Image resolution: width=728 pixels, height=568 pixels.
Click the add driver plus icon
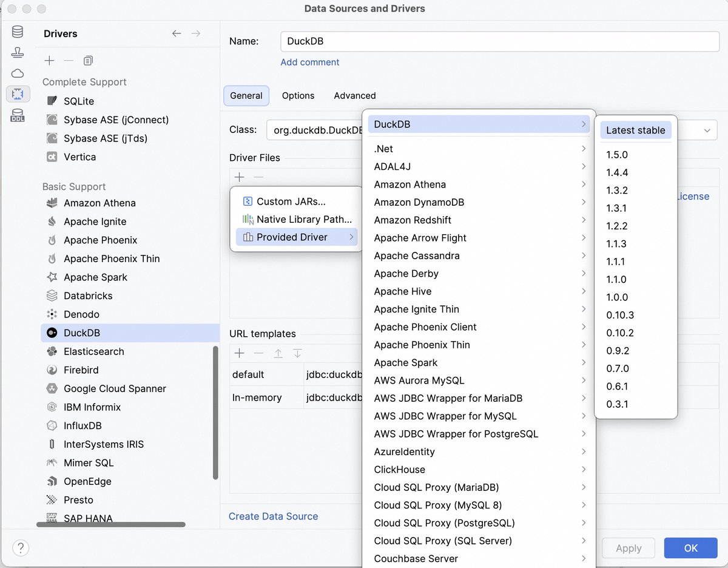click(50, 61)
